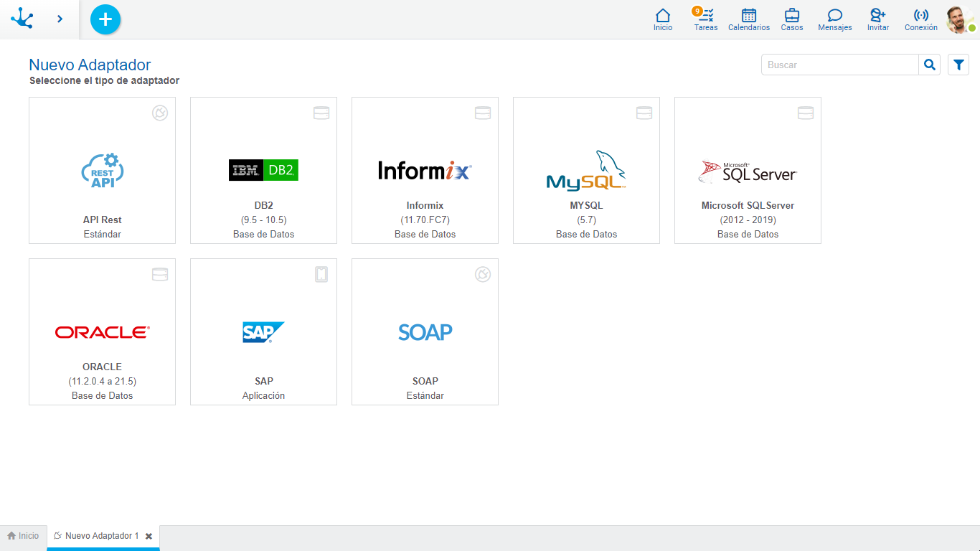980x551 pixels.
Task: Click the API Rest card title
Action: tap(103, 220)
